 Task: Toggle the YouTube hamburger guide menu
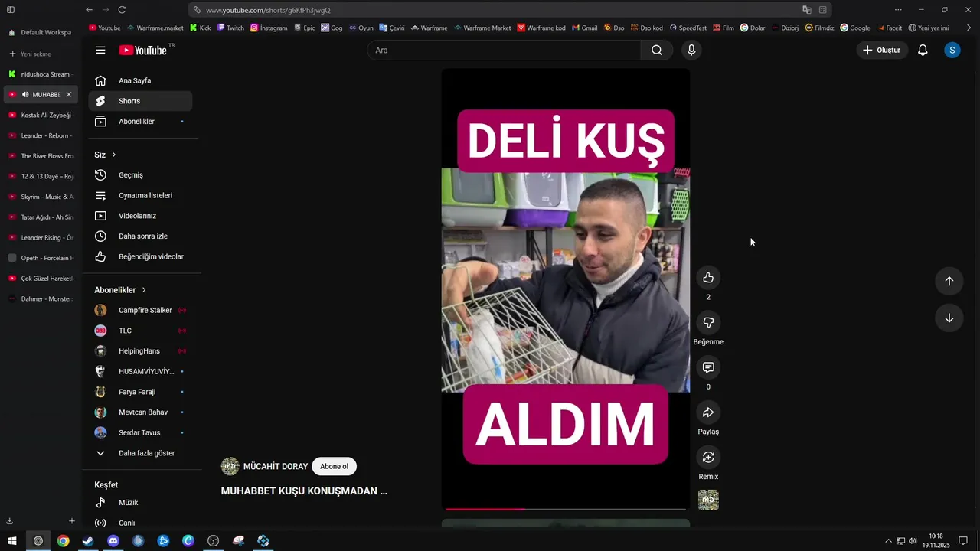point(100,50)
